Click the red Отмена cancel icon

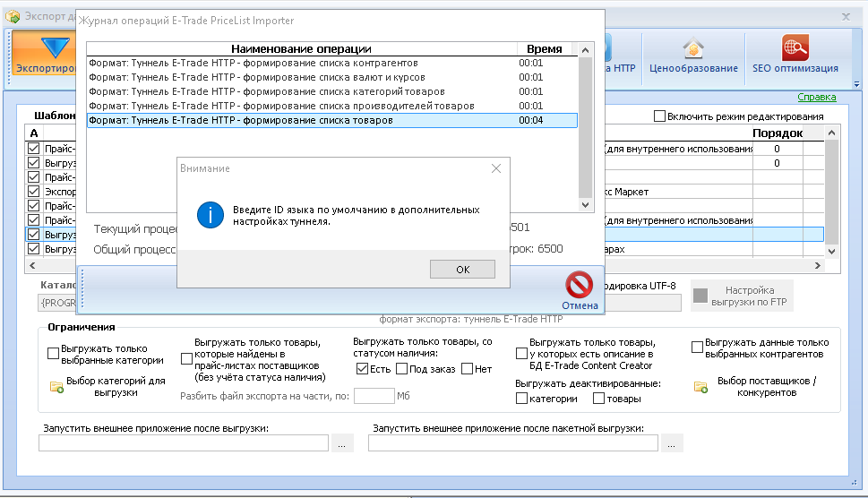coord(579,285)
